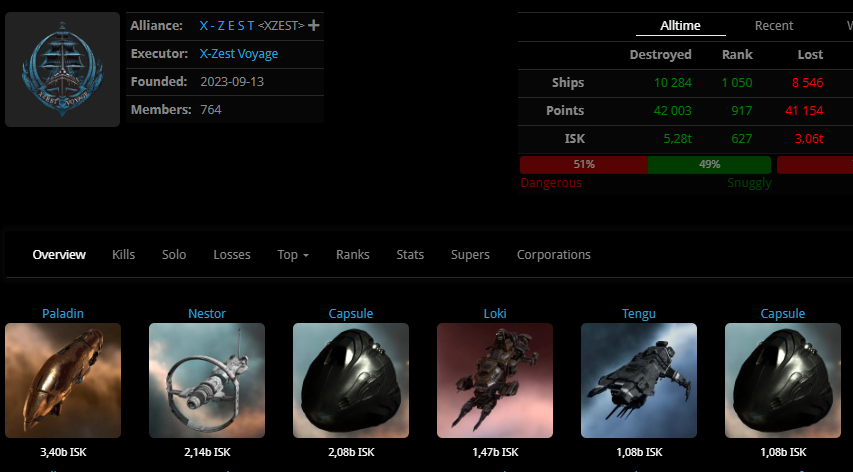The image size is (853, 472).
Task: Open the Tengu ship killmail image
Action: (639, 380)
